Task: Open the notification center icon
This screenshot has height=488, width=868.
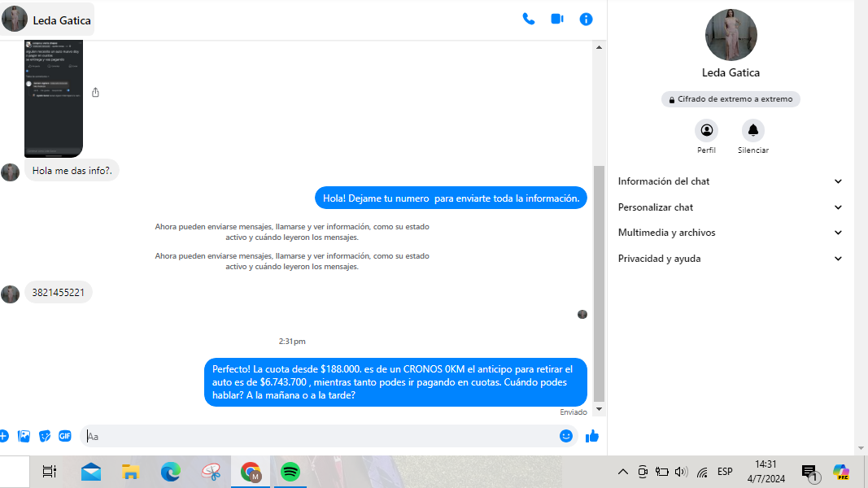Action: coord(810,473)
